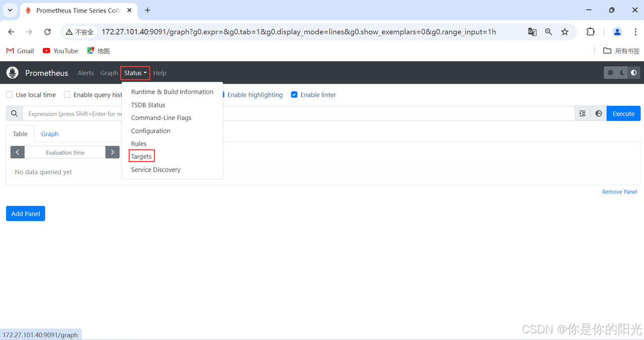Screen dimensions: 644x340
Task: Click into the expression input field
Action: click(x=298, y=113)
